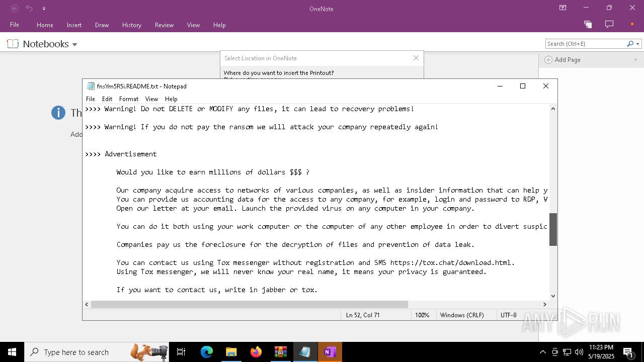Click the 100% zoom status entry
This screenshot has width=644, height=362.
pos(422,315)
